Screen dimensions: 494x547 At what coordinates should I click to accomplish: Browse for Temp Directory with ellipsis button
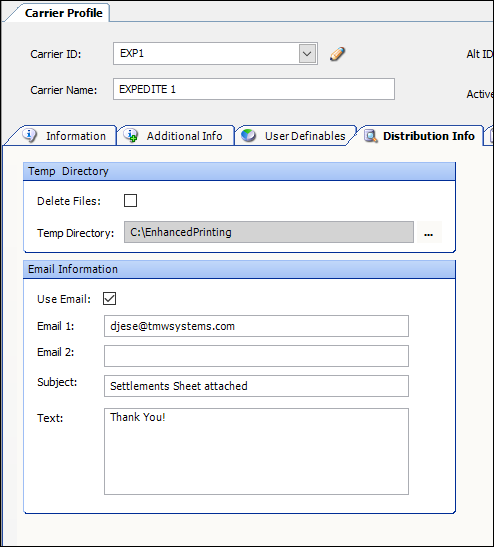(429, 232)
